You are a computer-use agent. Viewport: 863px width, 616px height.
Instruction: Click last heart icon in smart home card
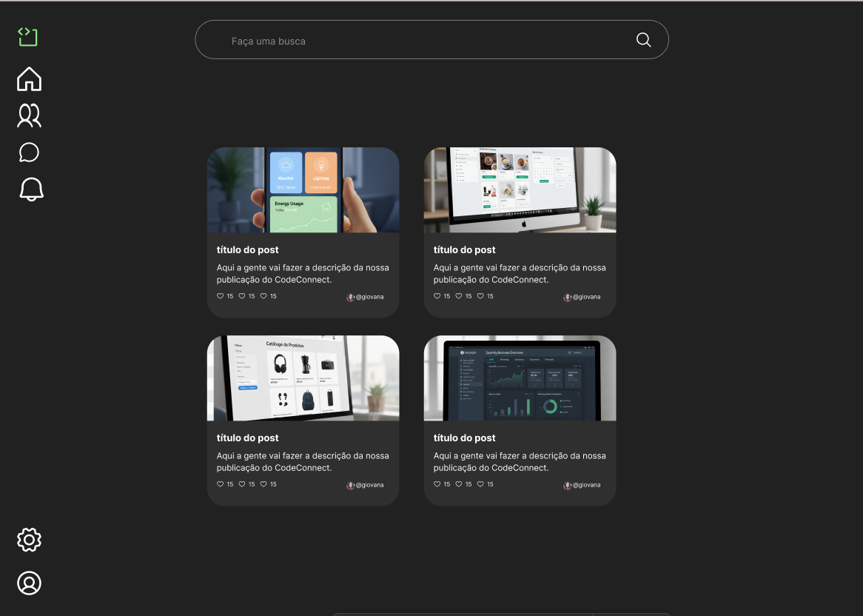point(263,296)
